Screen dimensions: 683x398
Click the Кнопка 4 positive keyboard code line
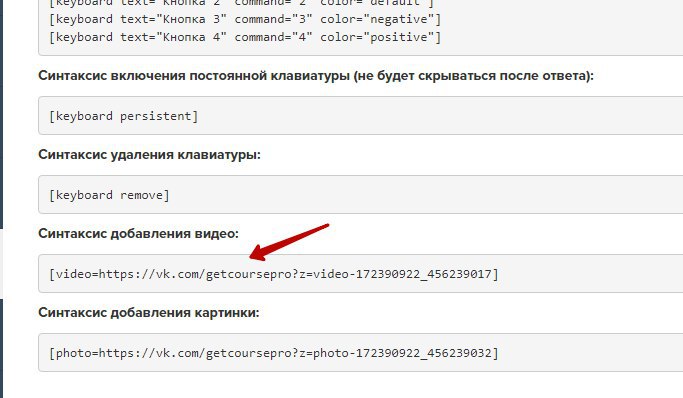[x=245, y=37]
